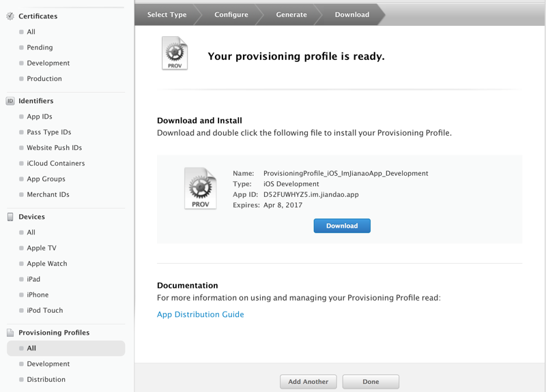Click the Identifiers ID icon
Image resolution: width=546 pixels, height=392 pixels.
10,101
